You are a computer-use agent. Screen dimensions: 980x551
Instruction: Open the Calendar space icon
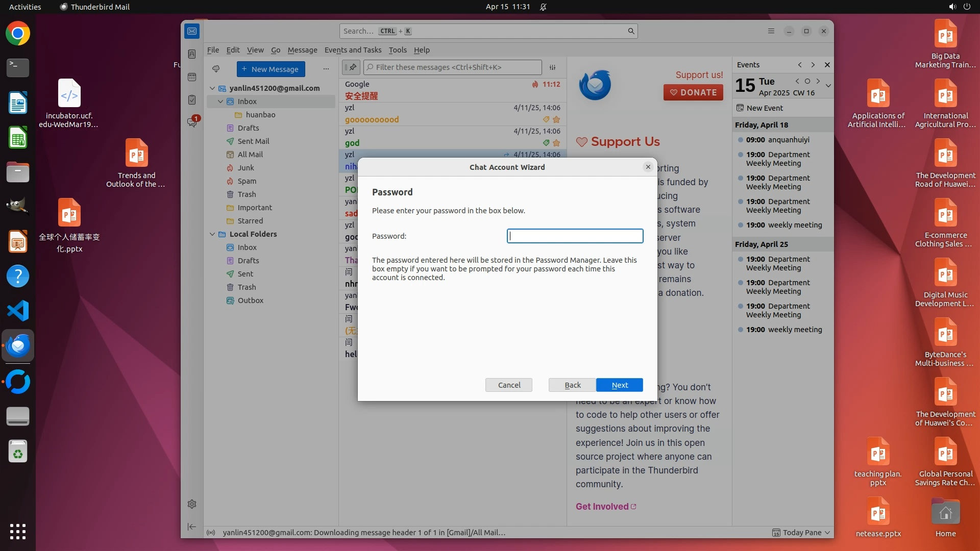pos(192,77)
